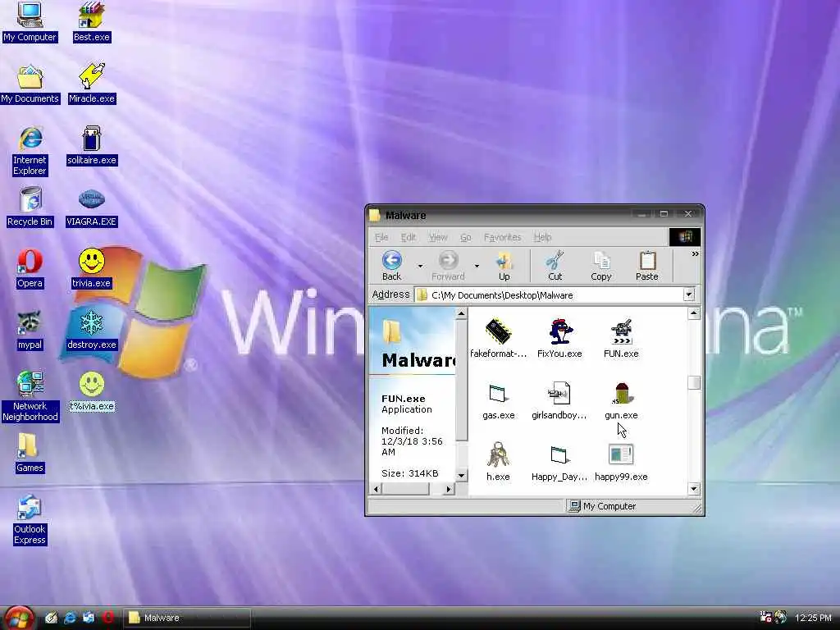Expand the toolbar overflow chevron
The image size is (840, 630).
(x=695, y=254)
